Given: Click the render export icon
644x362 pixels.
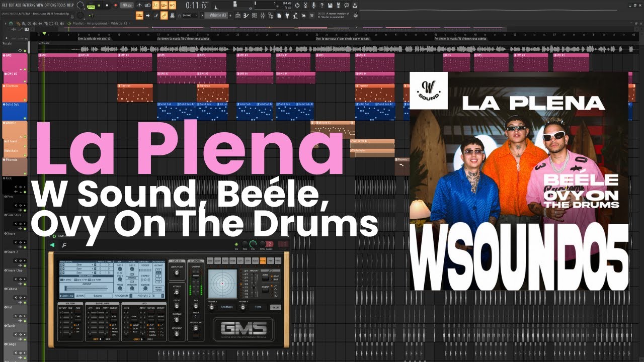Looking at the screenshot, I should (338, 5).
